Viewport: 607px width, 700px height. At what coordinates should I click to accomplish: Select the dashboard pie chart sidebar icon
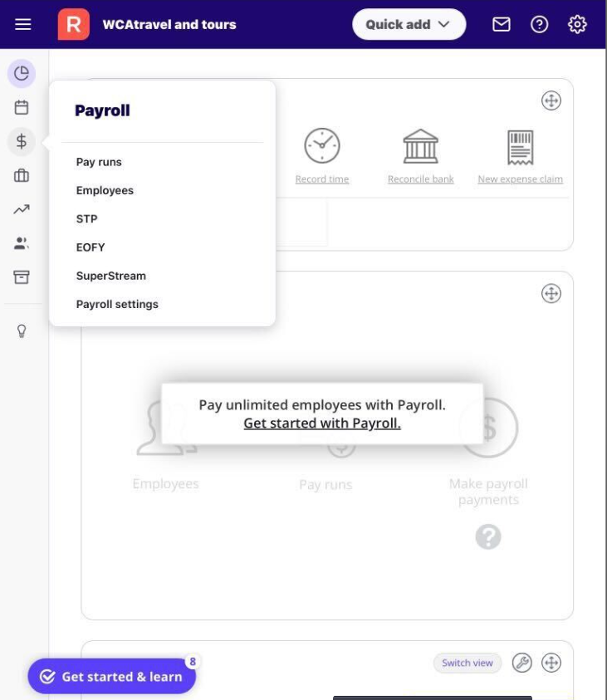coord(22,73)
